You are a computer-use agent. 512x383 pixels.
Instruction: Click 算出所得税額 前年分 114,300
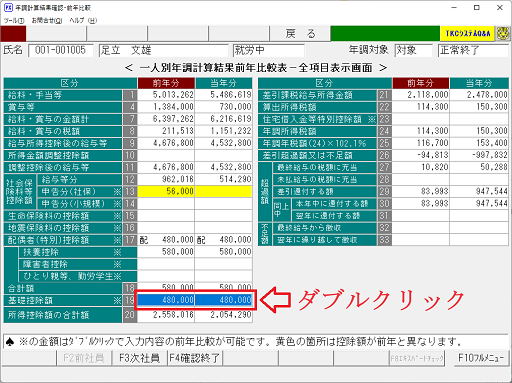[421, 107]
